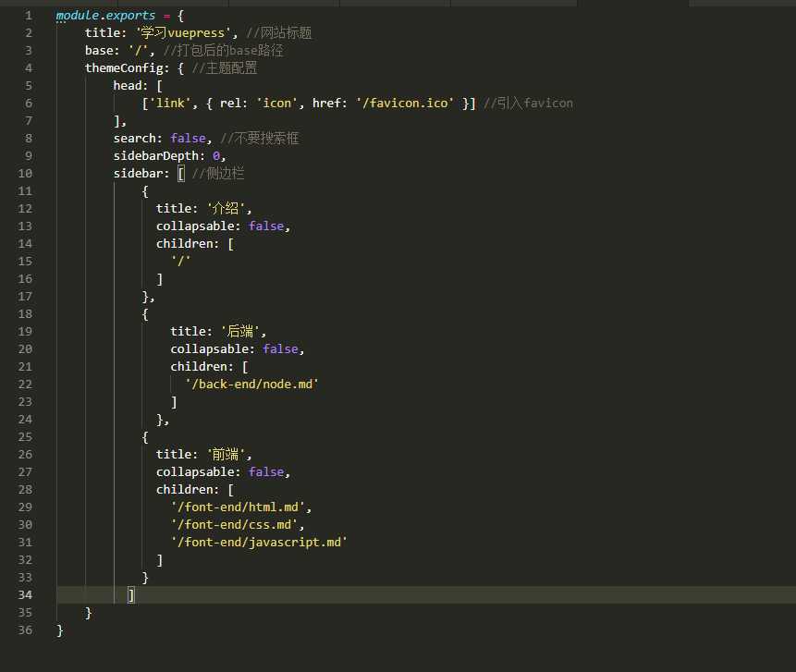Click line number 25 in the gutter

pos(25,437)
